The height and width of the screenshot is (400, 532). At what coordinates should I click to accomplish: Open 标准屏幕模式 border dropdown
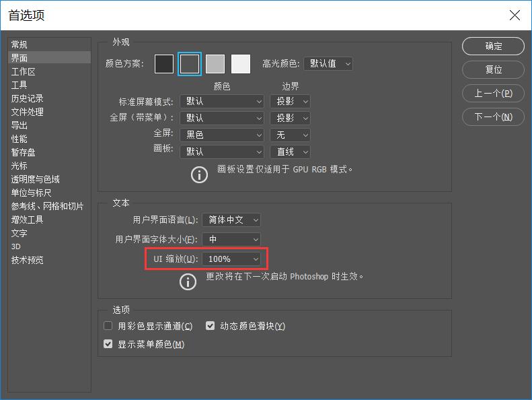pos(290,101)
